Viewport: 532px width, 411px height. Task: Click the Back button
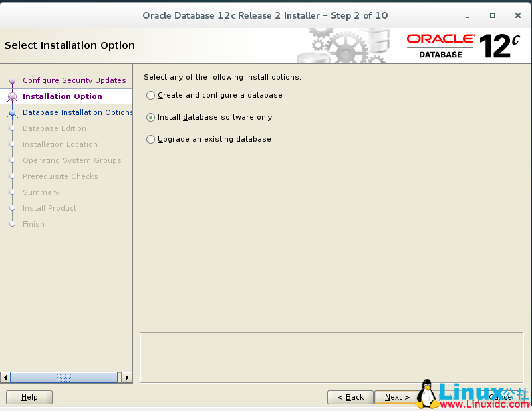(x=350, y=397)
